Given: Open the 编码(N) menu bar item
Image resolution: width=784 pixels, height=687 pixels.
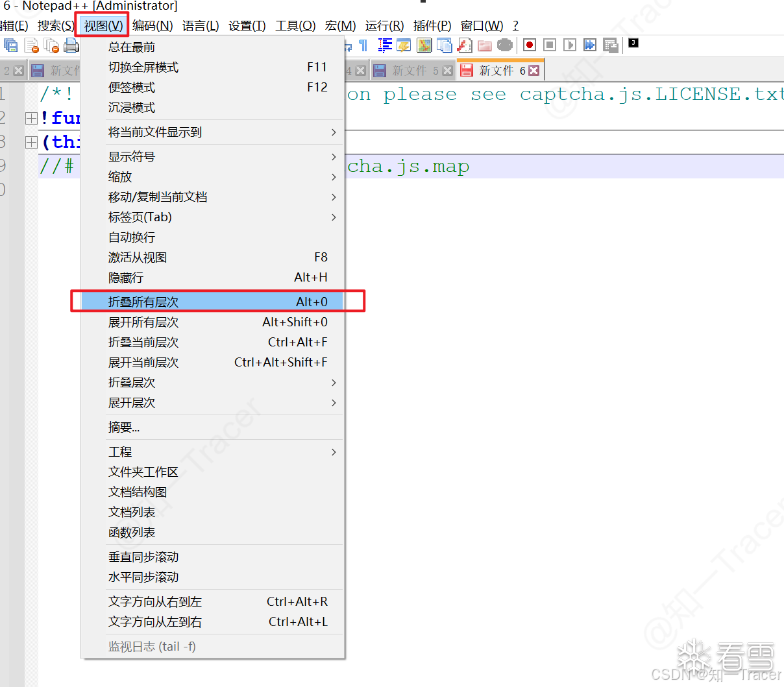Looking at the screenshot, I should click(x=153, y=26).
